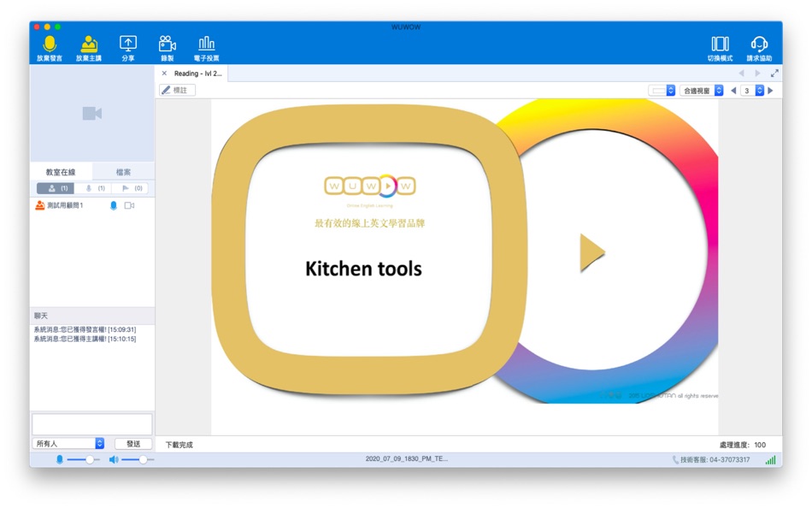Click the Kitchen tools slide title
The height and width of the screenshot is (508, 812).
[363, 269]
